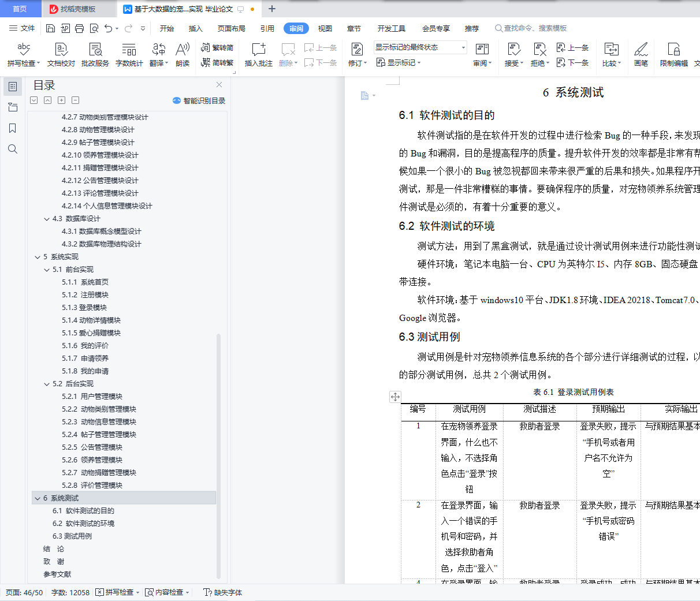Collapse the 5.1 前台实现 tree node
This screenshot has width=700, height=601.
click(47, 270)
